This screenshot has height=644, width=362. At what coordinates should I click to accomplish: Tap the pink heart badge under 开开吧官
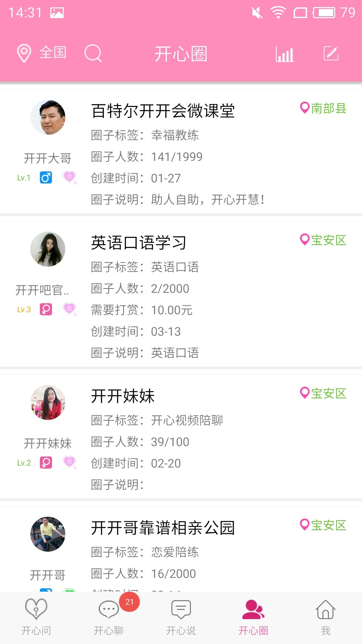(69, 309)
